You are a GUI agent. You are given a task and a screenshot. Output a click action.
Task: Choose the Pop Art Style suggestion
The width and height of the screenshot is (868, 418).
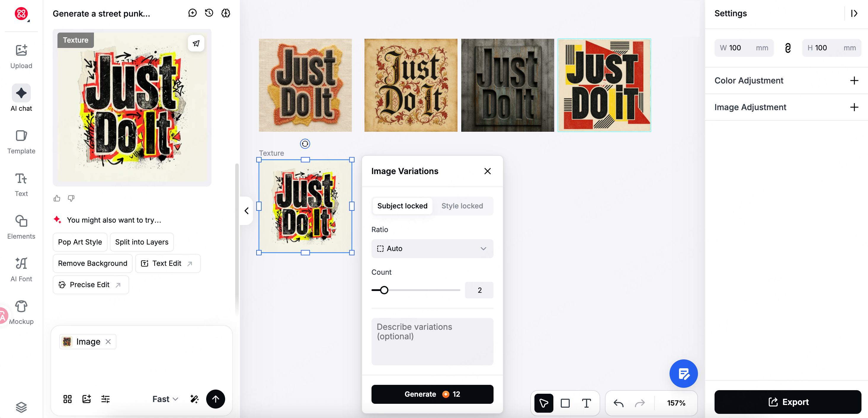[x=80, y=242]
